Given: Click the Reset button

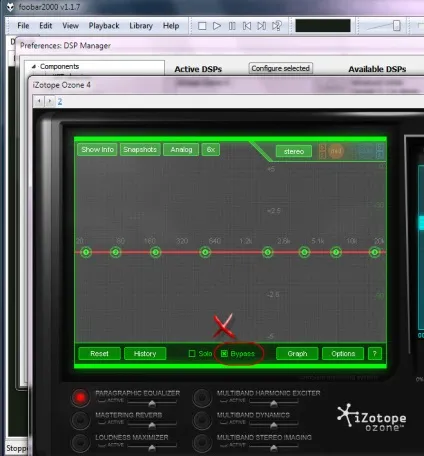Looking at the screenshot, I should (x=99, y=353).
